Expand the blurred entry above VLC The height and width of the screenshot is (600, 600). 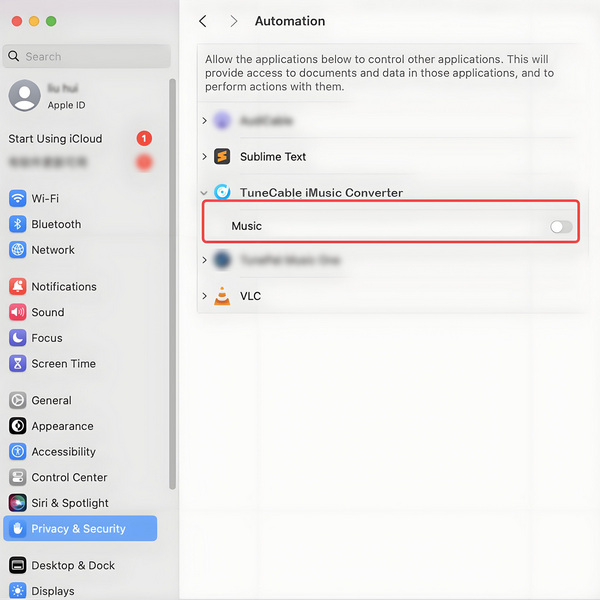click(x=204, y=260)
